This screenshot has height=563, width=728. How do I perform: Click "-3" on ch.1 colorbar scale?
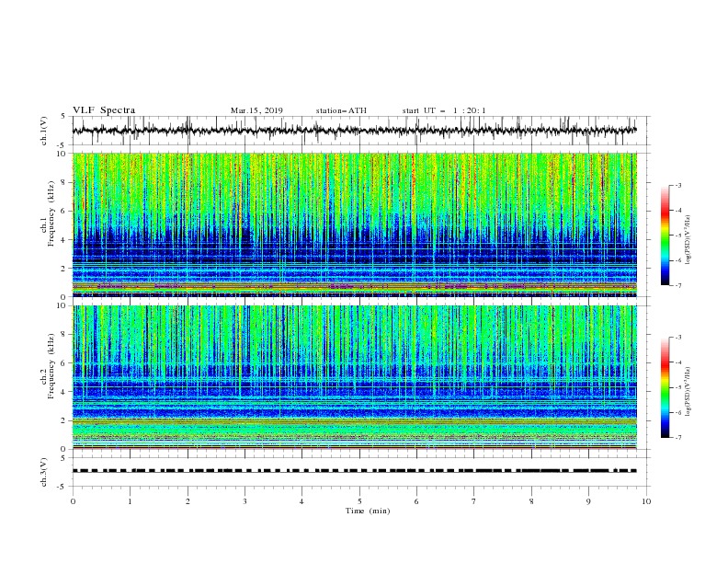click(677, 185)
